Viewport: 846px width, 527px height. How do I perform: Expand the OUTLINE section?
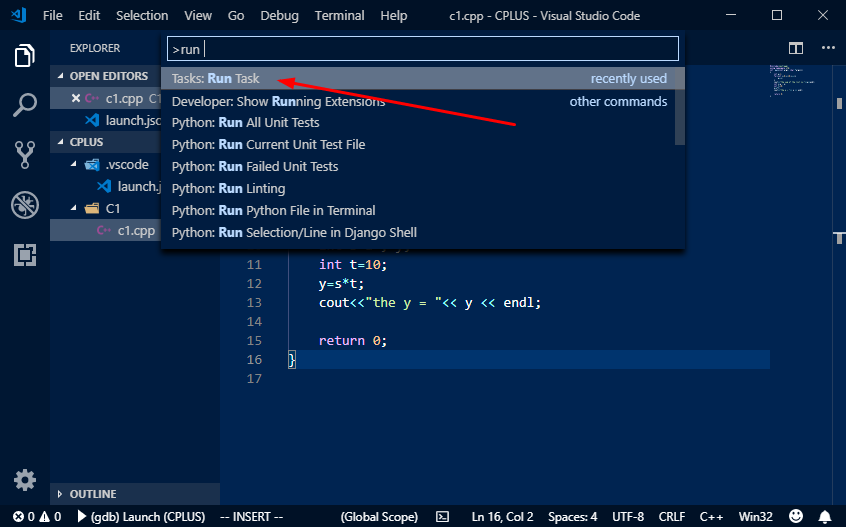pyautogui.click(x=60, y=494)
